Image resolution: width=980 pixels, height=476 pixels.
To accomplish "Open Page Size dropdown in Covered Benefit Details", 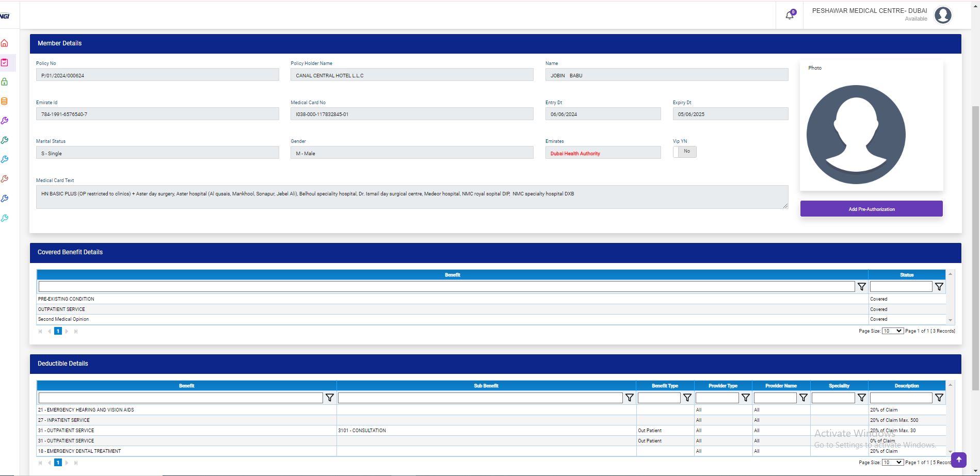I will 892,331.
